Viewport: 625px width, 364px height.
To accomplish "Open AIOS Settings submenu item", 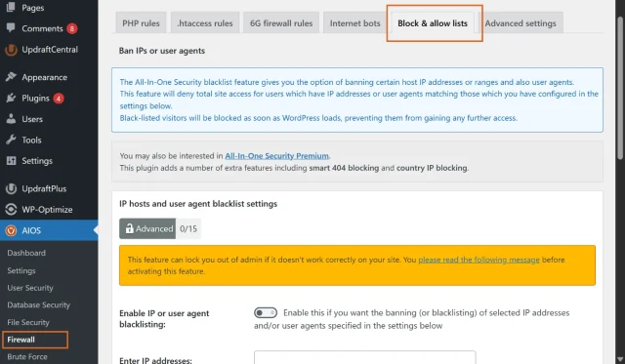I will pos(21,270).
